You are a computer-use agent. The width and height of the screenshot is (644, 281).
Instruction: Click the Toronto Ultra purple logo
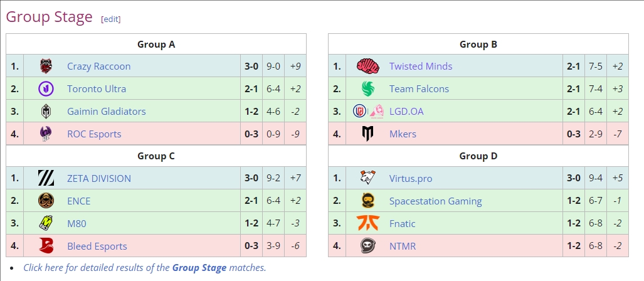click(x=46, y=88)
